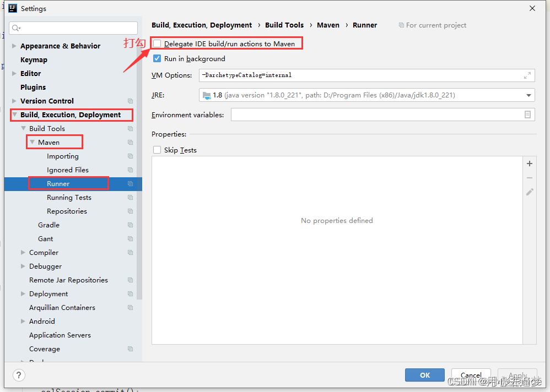The image size is (550, 392).
Task: Click project-level icon next to Running Tests
Action: tap(130, 197)
